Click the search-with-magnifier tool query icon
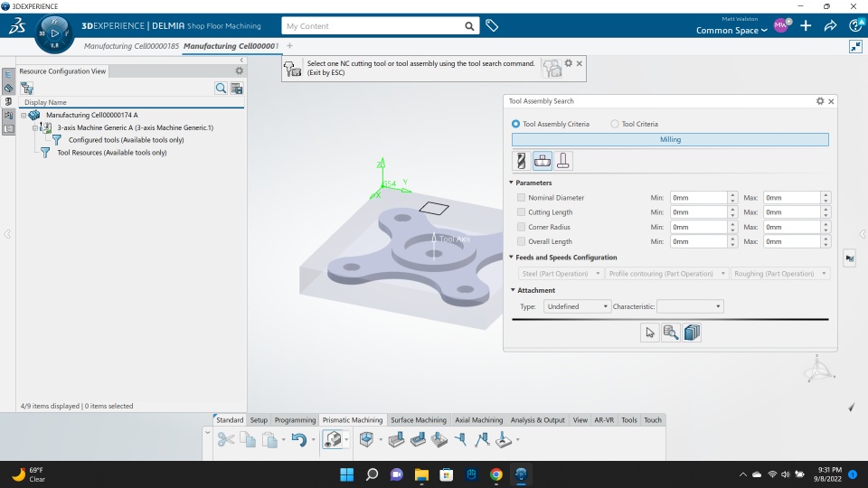Viewport: 868px width, 488px height. (671, 333)
